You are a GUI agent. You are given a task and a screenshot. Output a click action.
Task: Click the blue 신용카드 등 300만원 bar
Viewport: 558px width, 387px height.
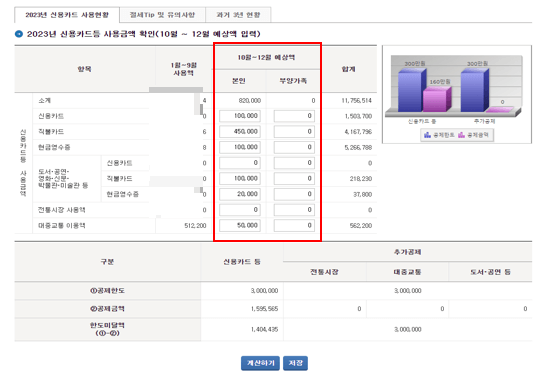(x=412, y=90)
